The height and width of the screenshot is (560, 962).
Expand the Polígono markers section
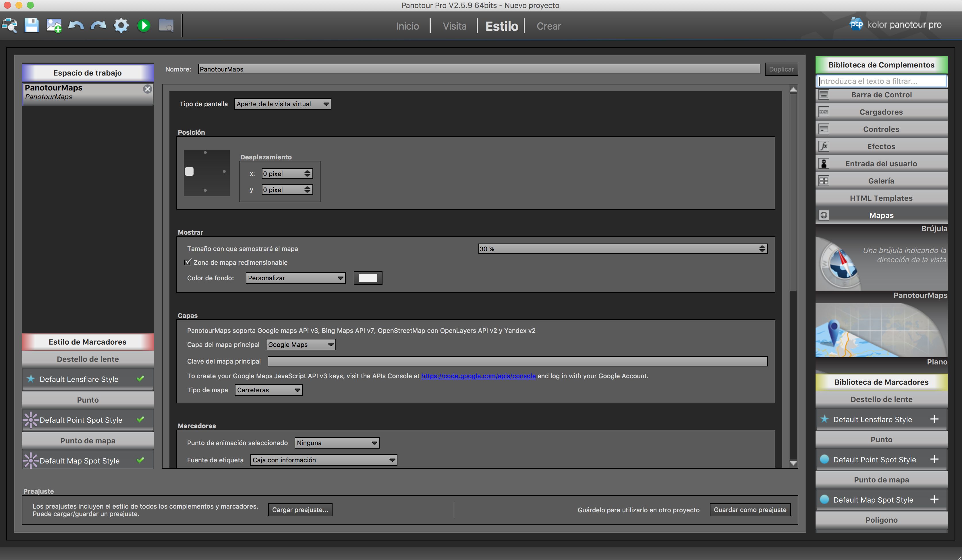click(x=881, y=520)
